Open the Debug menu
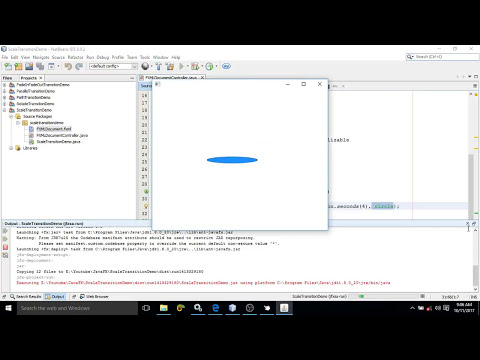The height and width of the screenshot is (360, 480). click(103, 57)
